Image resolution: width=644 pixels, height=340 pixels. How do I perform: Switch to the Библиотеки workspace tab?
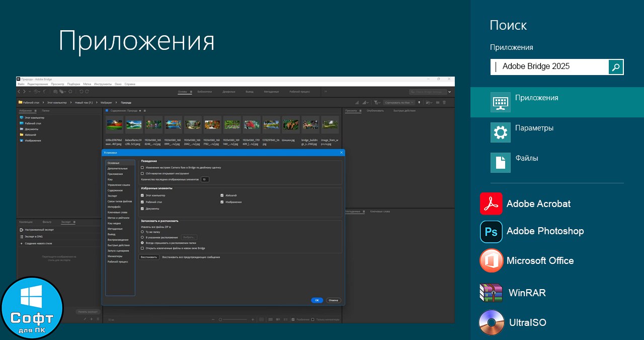coord(205,92)
